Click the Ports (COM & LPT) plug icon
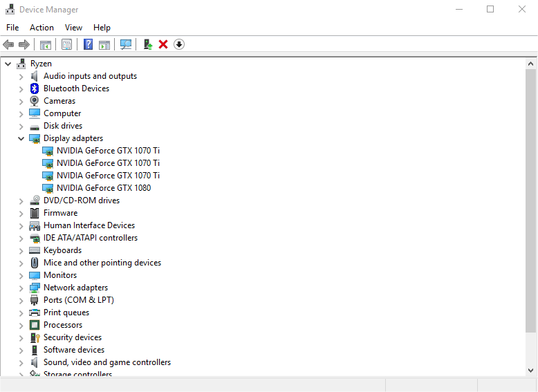Viewport: 538px width, 392px height. [x=35, y=300]
